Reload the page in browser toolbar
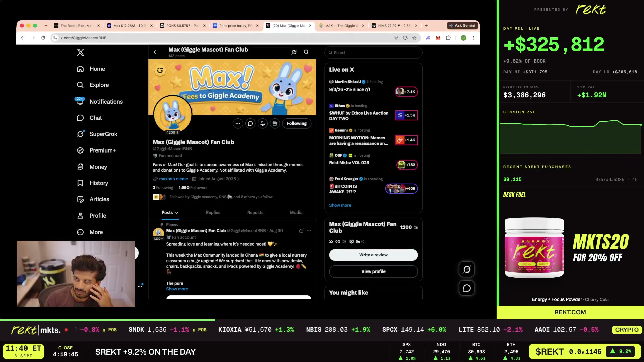The width and height of the screenshot is (644, 362). point(43,38)
